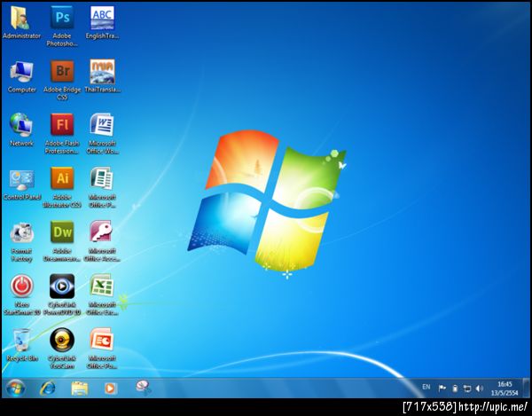The image size is (532, 416).
Task: Click the Show desktop button
Action: 527,388
